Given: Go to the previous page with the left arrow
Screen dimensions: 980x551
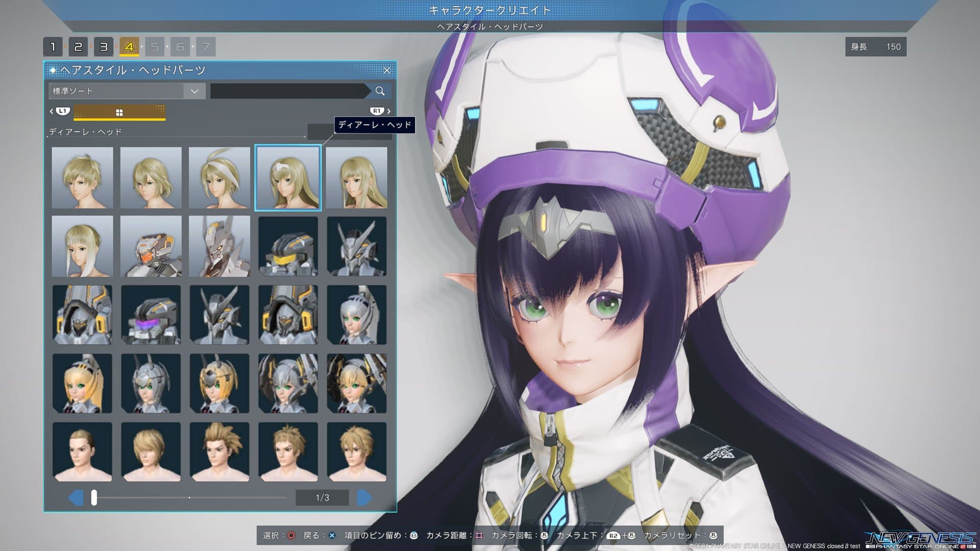Looking at the screenshot, I should tap(76, 497).
